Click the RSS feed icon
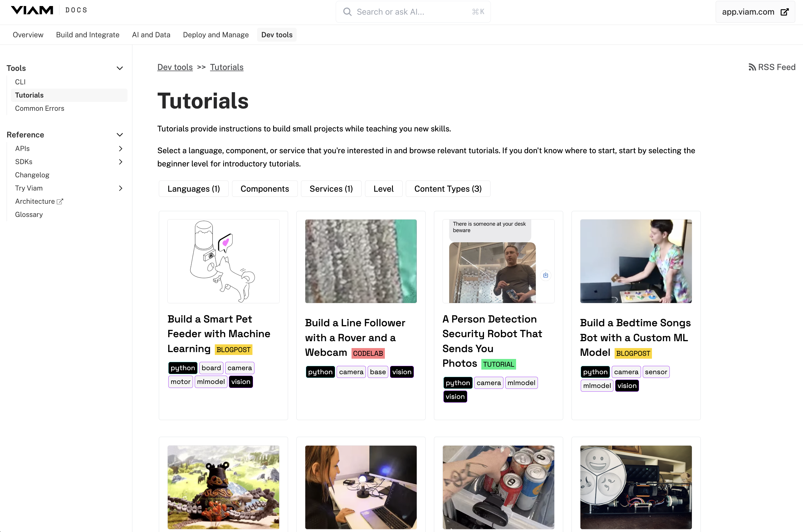 [752, 67]
